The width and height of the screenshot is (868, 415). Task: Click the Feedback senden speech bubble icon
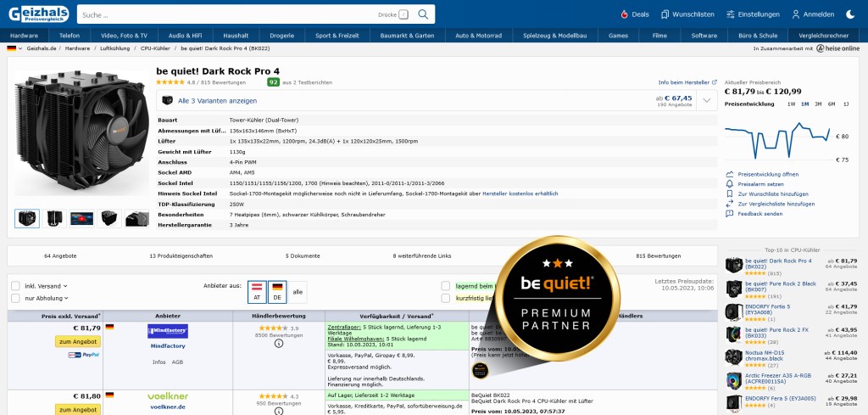[730, 214]
